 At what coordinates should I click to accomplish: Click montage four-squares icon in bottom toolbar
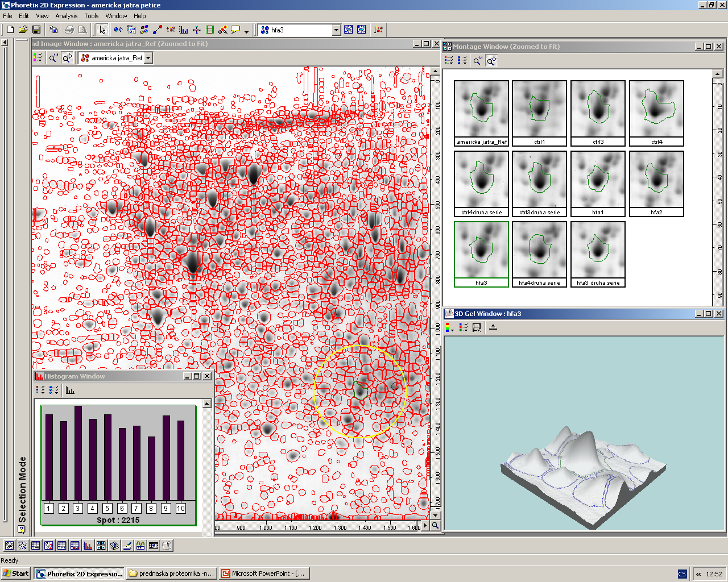click(101, 546)
